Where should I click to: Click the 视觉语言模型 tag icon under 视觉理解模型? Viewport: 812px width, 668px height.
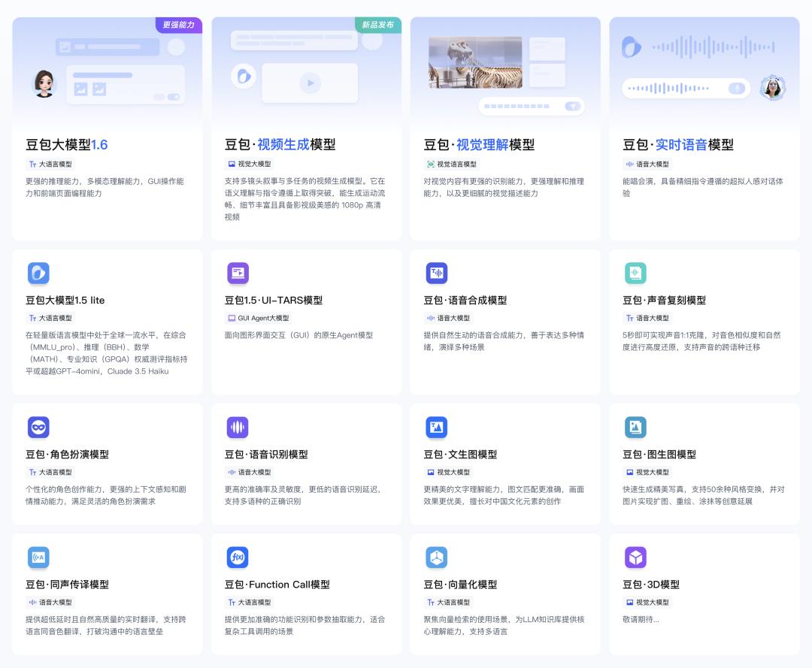(x=430, y=164)
